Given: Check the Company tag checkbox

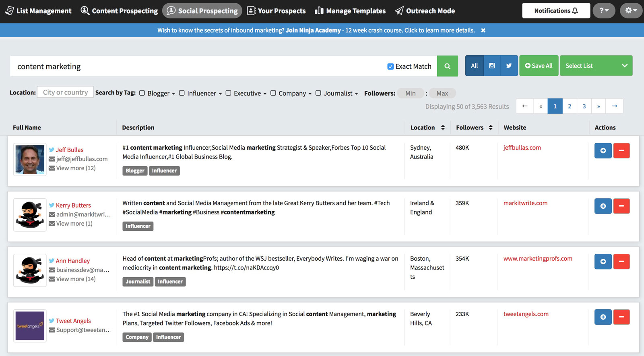Looking at the screenshot, I should (x=273, y=93).
